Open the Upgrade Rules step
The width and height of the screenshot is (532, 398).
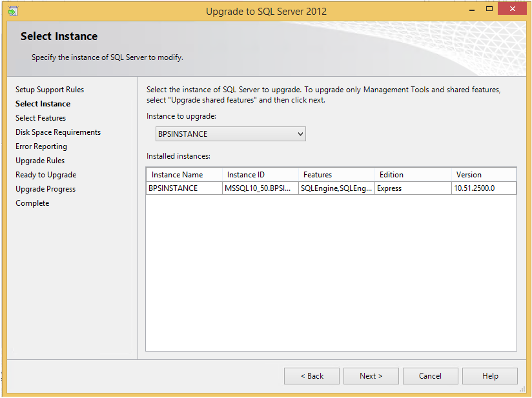tap(40, 160)
